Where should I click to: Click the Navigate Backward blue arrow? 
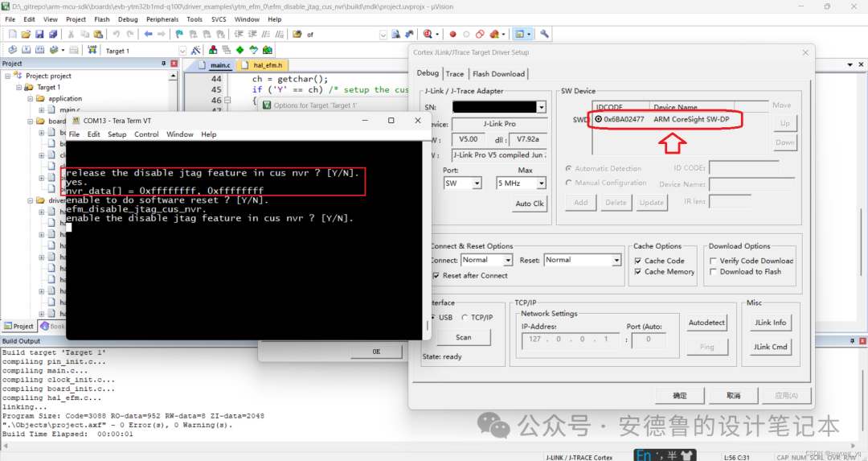(148, 35)
